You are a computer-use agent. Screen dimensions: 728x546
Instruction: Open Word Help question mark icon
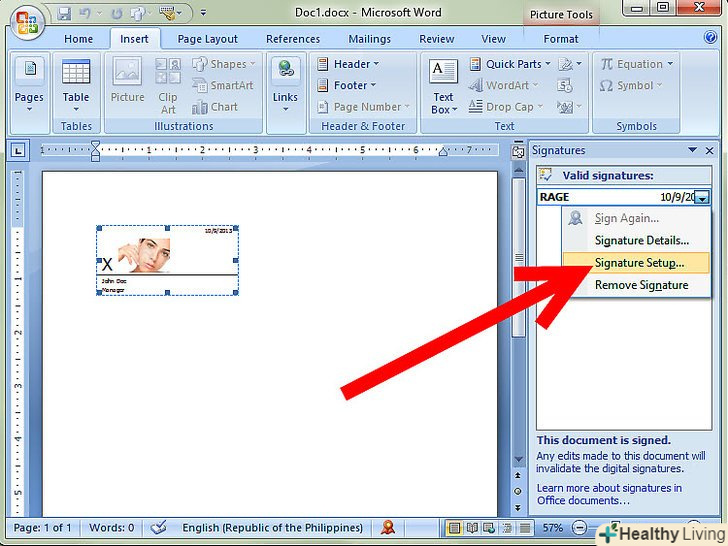pos(710,37)
